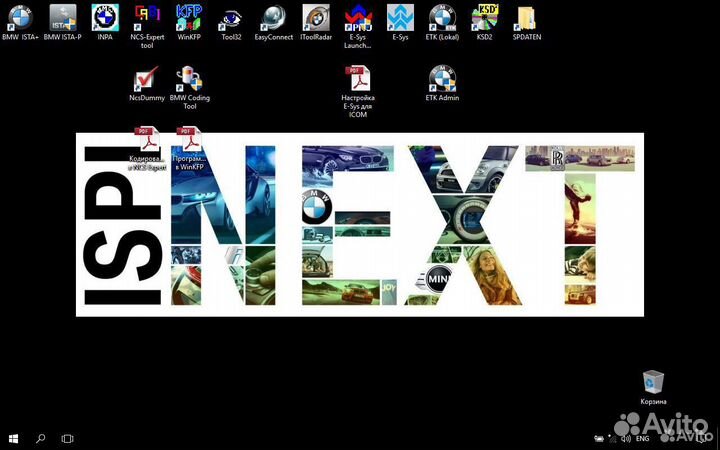Open the Recycle Bin (Корзина)

(653, 382)
